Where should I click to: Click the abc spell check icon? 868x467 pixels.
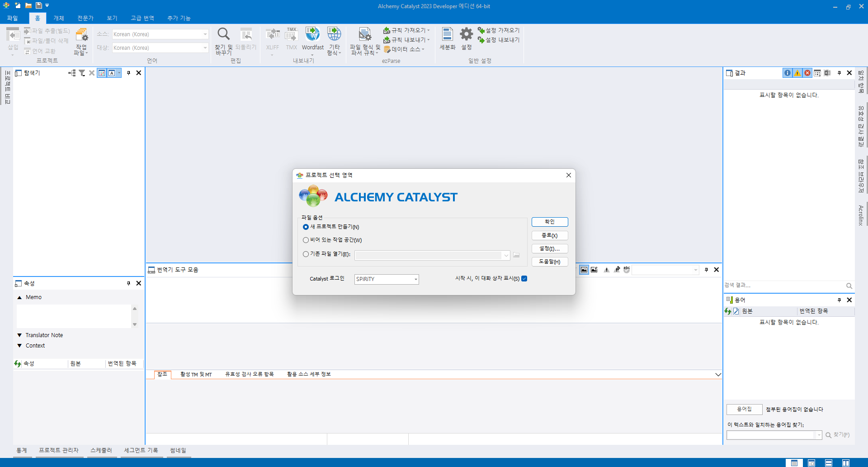627,269
